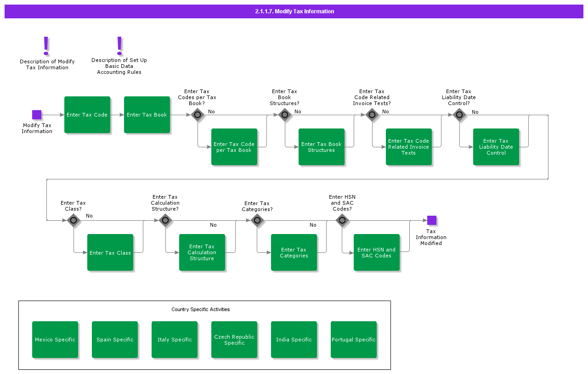The width and height of the screenshot is (588, 374).
Task: Open the Czech Republic Specific activity
Action: point(234,340)
